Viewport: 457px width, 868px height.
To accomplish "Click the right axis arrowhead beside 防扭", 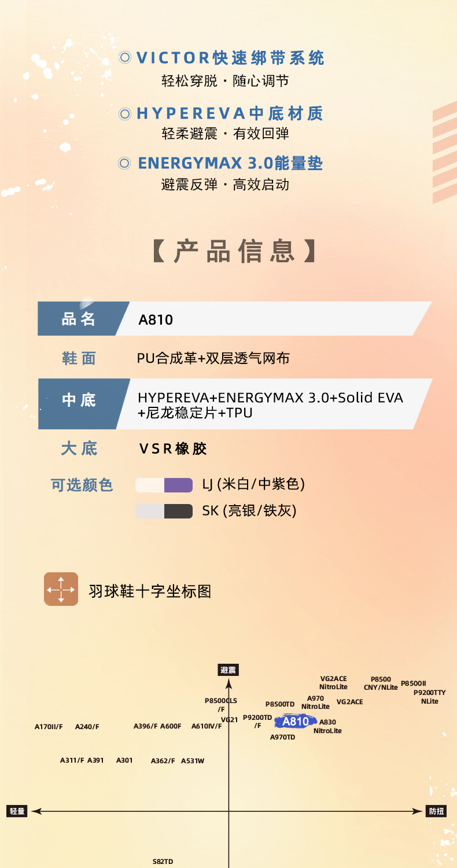I will [x=418, y=811].
